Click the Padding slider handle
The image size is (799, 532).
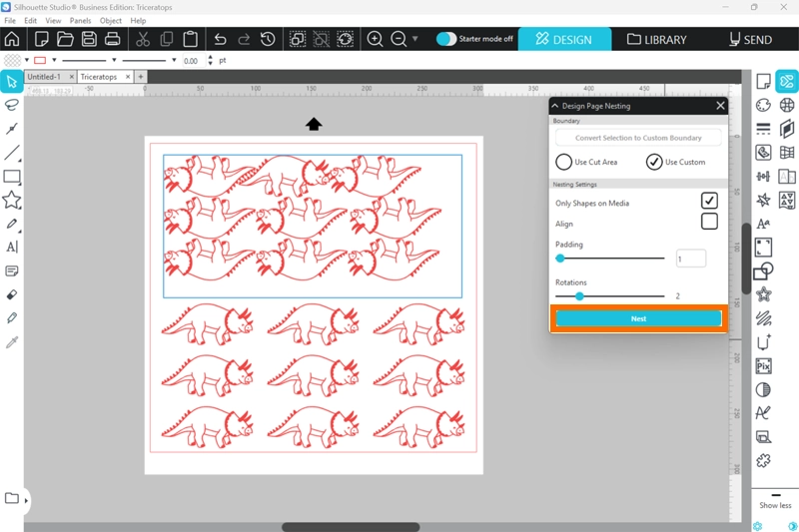(560, 259)
